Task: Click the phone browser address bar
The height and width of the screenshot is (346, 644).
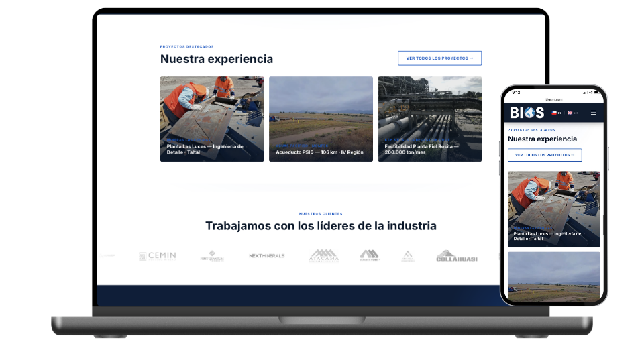Action: 553,99
